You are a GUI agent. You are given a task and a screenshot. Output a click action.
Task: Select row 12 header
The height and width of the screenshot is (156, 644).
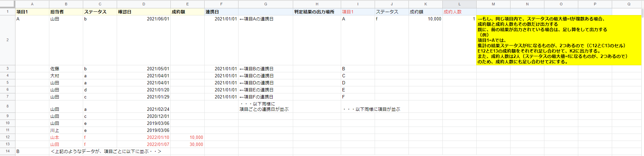click(7, 137)
